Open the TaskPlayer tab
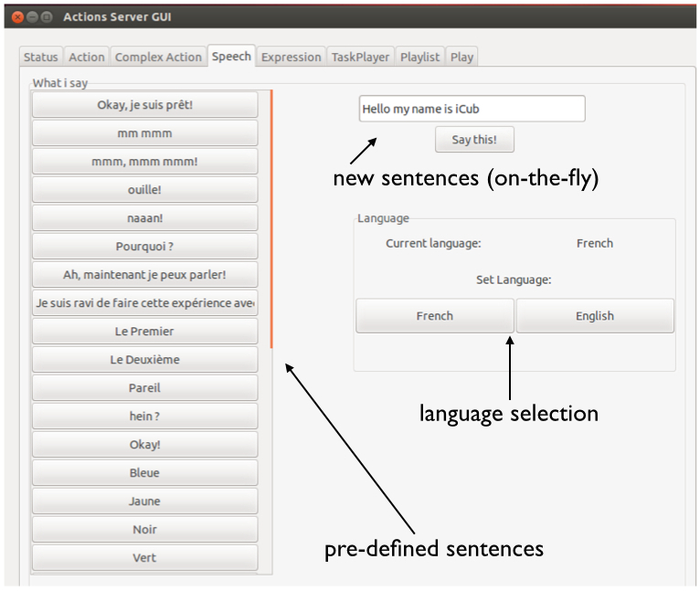 pos(360,57)
